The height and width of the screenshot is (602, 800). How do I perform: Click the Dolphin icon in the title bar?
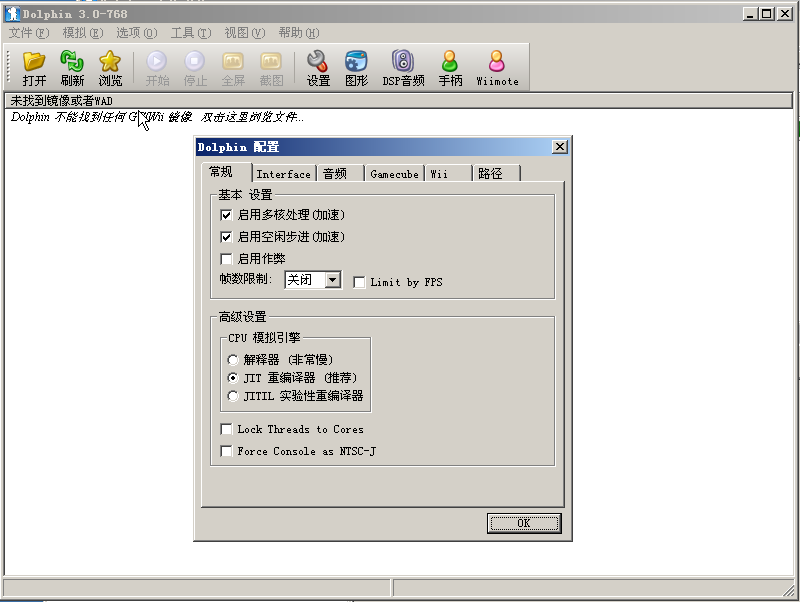tap(12, 14)
